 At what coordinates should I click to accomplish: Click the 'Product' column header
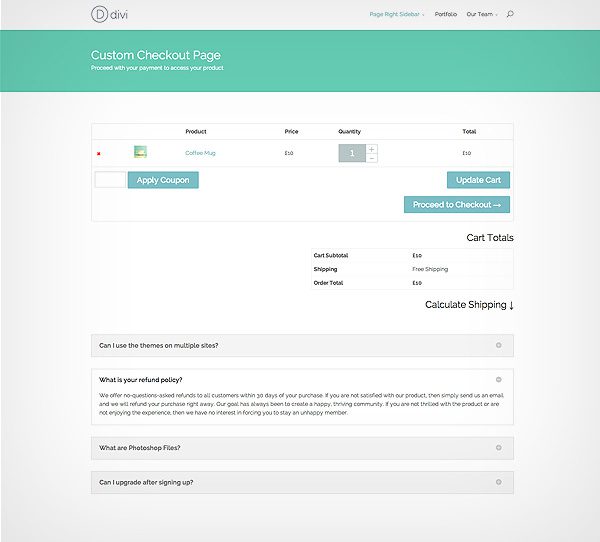(x=196, y=132)
